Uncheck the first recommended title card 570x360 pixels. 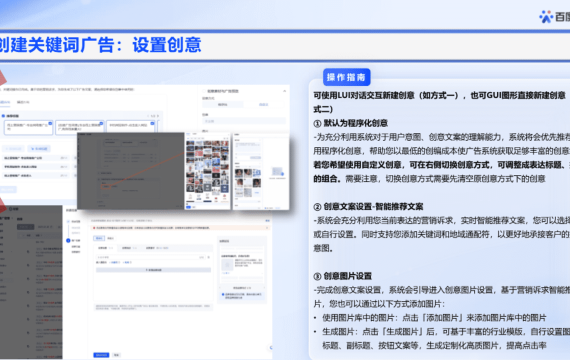50,124
